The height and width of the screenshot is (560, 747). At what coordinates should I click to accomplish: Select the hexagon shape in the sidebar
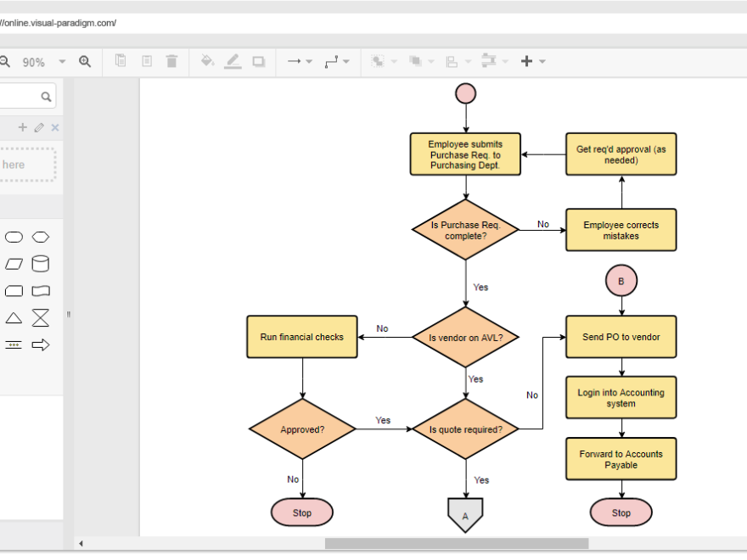click(40, 237)
